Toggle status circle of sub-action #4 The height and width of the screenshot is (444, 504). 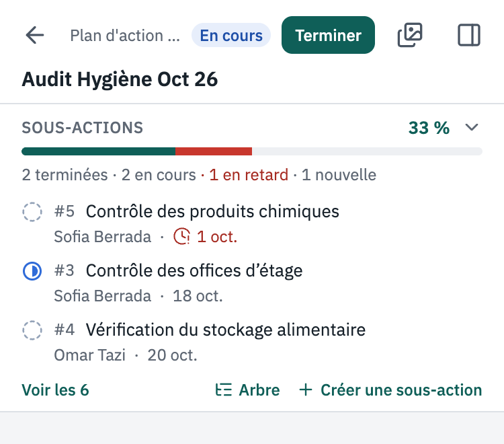click(x=32, y=330)
